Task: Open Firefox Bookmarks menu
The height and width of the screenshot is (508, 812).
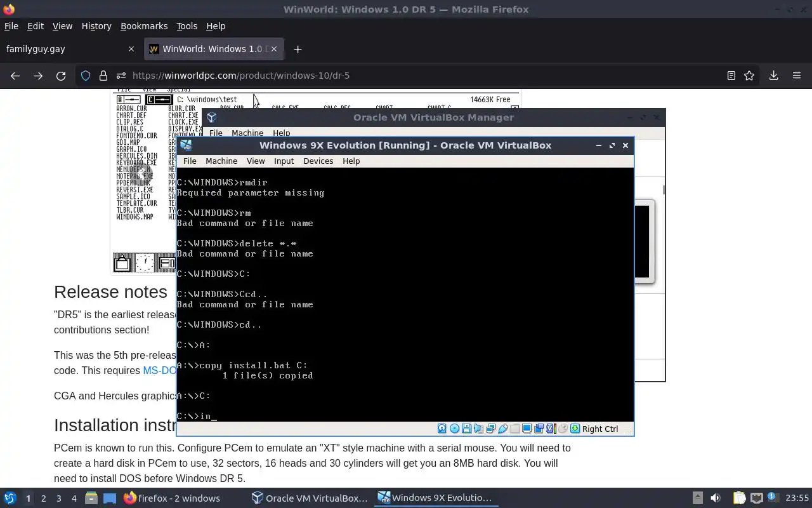Action: (144, 26)
